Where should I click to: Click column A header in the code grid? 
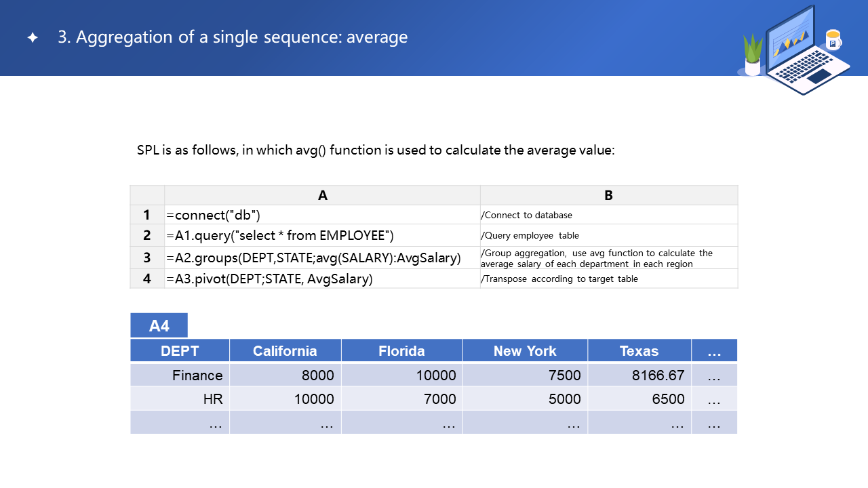(x=322, y=195)
